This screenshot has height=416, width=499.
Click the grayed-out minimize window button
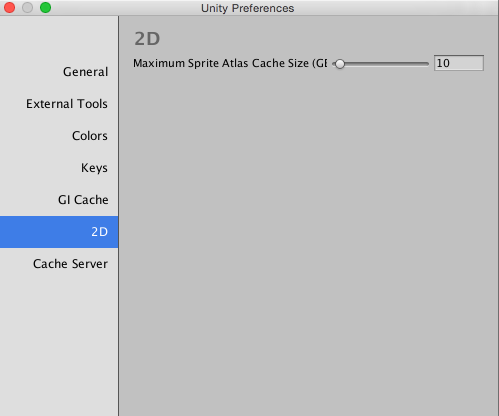(x=27, y=7)
